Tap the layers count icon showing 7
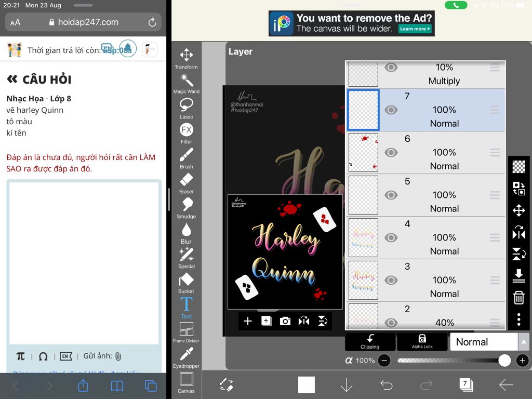The width and height of the screenshot is (532, 399). tap(466, 385)
